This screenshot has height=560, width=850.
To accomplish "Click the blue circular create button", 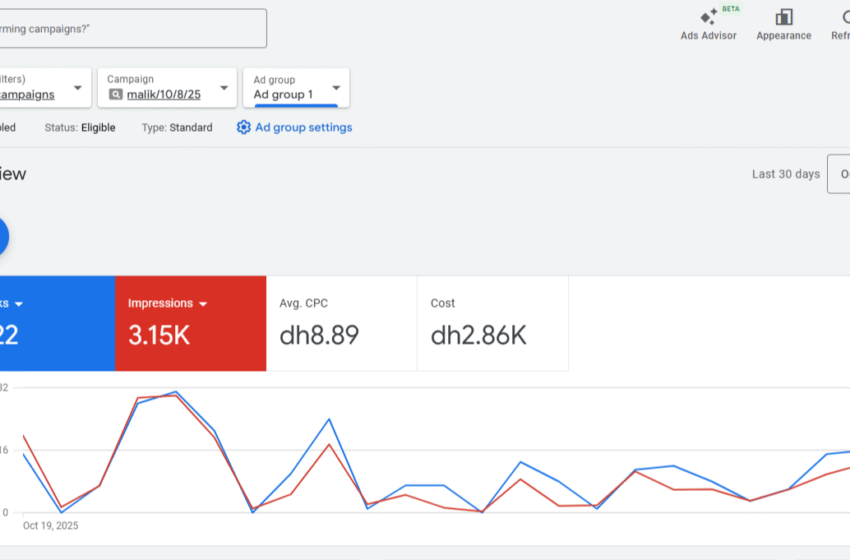I will (1, 237).
